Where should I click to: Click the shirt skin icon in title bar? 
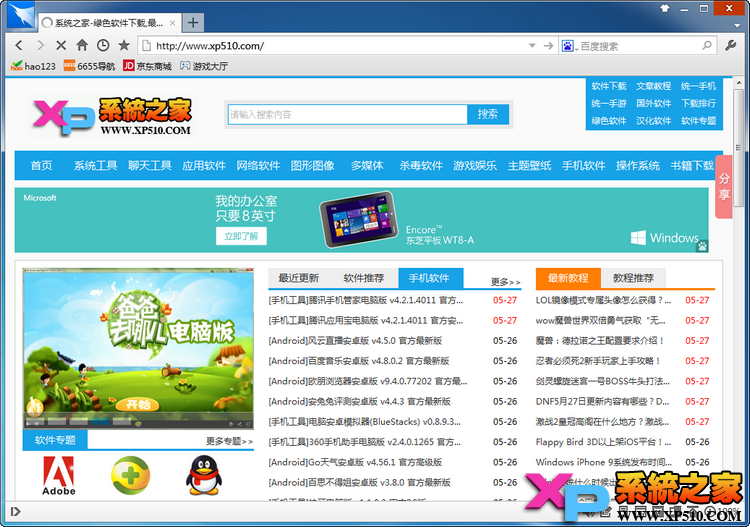[665, 8]
